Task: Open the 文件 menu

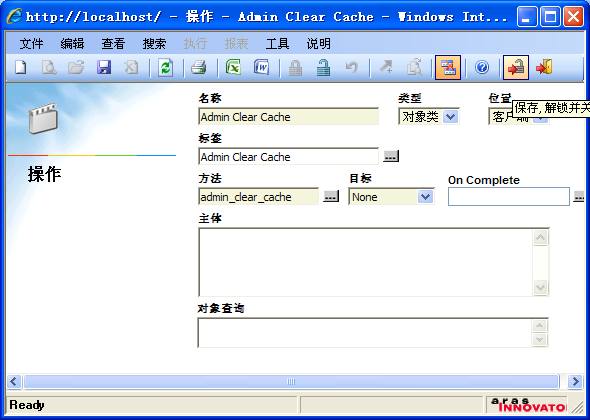Action: pyautogui.click(x=31, y=44)
